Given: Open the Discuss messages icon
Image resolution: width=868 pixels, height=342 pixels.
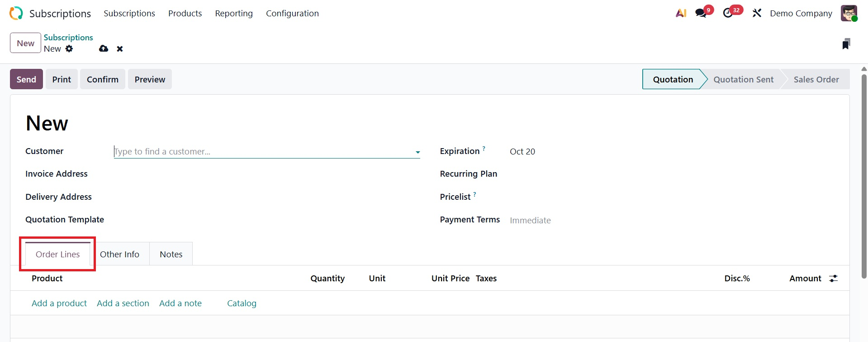Looking at the screenshot, I should point(701,13).
